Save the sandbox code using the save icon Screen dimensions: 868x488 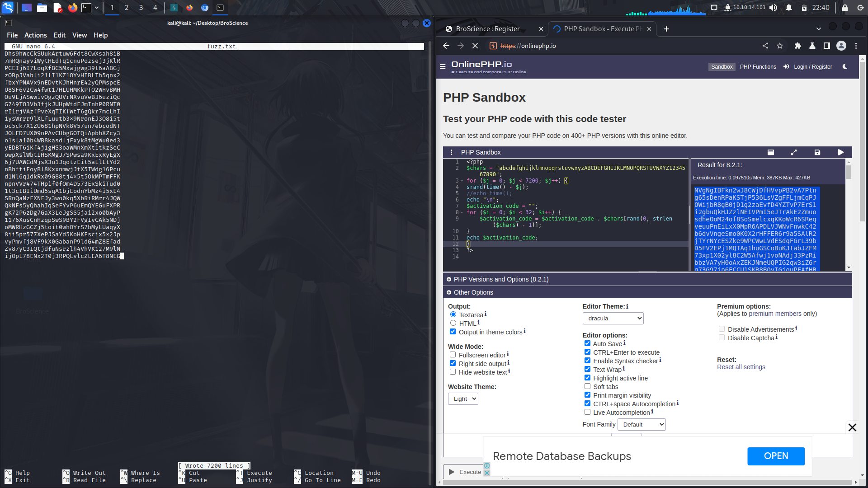pyautogui.click(x=817, y=152)
